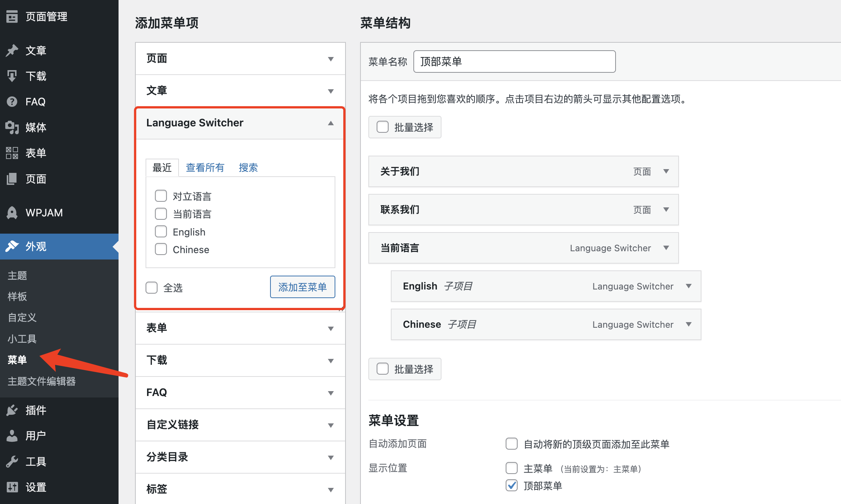Open the 媒体 media library icon
This screenshot has width=841, height=504.
[12, 127]
